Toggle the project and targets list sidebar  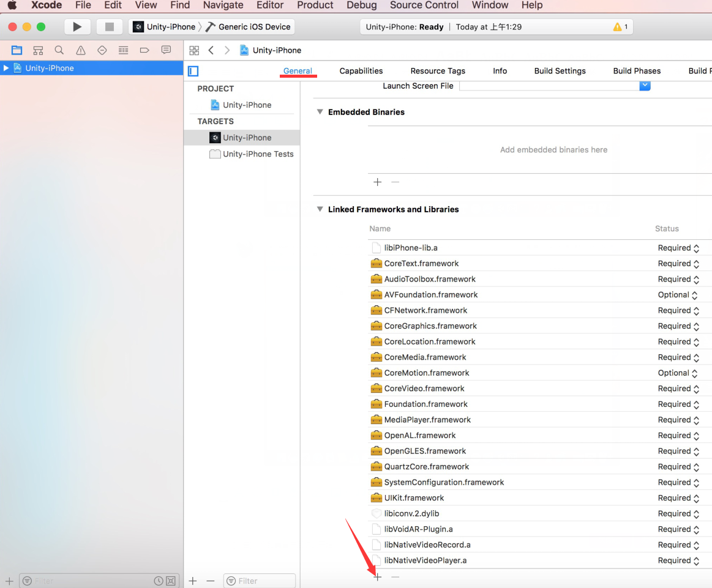click(193, 71)
